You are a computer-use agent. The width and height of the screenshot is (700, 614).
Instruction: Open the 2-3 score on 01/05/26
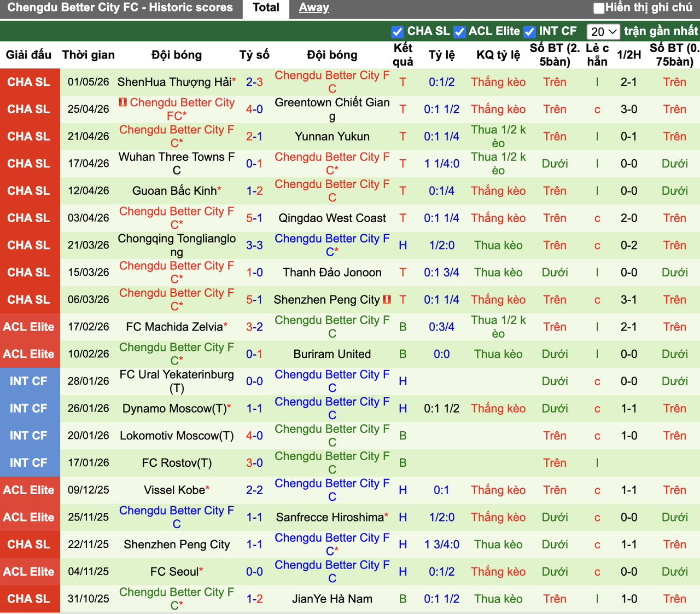point(254,82)
